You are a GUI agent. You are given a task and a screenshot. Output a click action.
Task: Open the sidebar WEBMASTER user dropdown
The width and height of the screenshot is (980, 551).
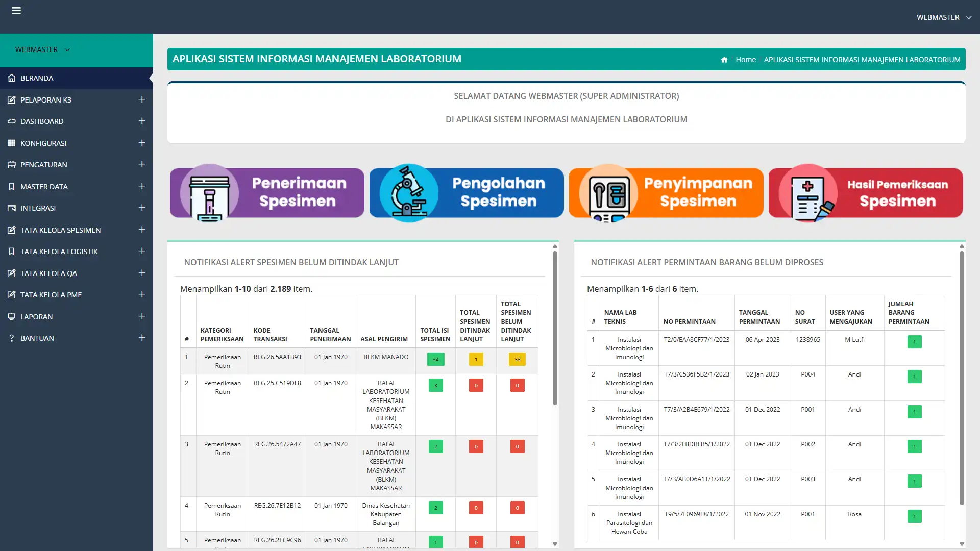[x=42, y=49]
